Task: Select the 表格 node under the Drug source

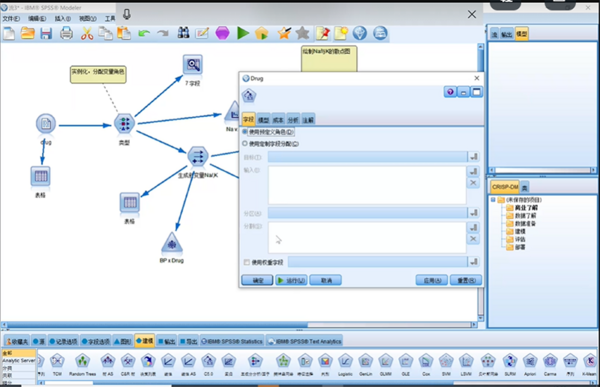Action: pos(41,176)
